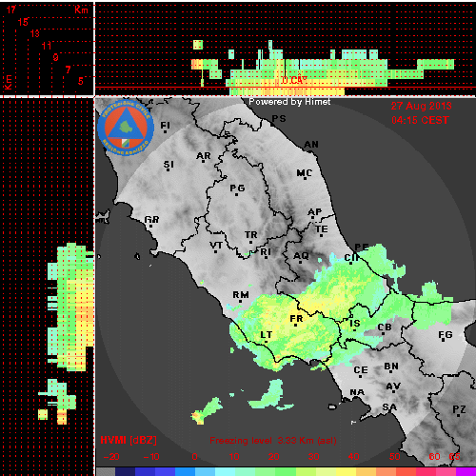Click the '9' km altitude label
The height and width of the screenshot is (476, 476).
coord(56,57)
